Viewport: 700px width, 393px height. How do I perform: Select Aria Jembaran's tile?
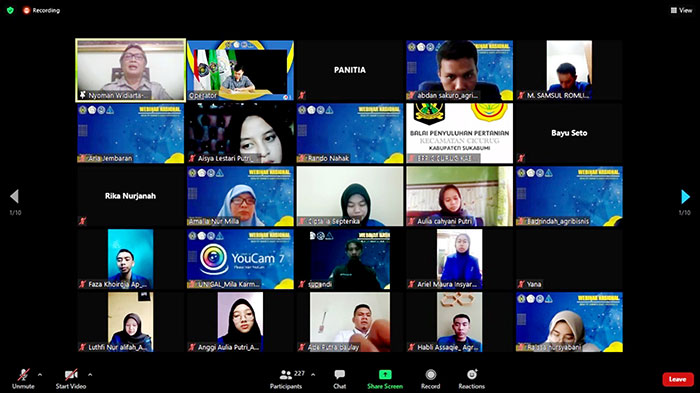pyautogui.click(x=130, y=133)
